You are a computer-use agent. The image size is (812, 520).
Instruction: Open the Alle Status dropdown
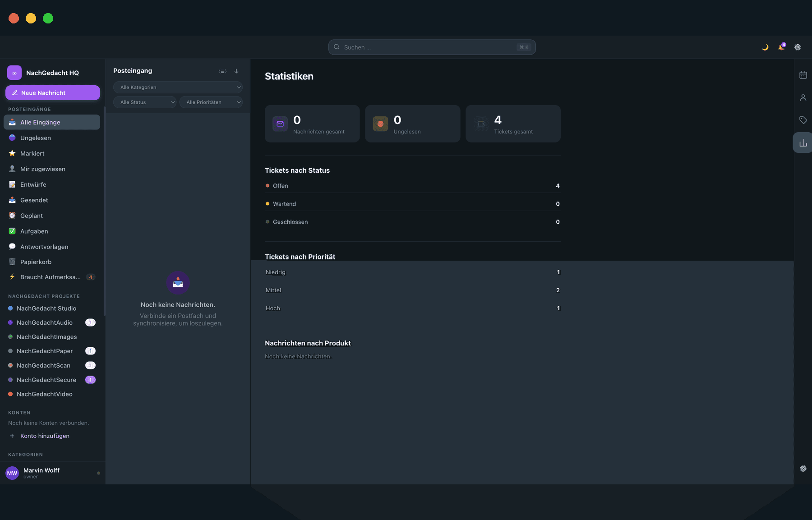click(x=145, y=102)
